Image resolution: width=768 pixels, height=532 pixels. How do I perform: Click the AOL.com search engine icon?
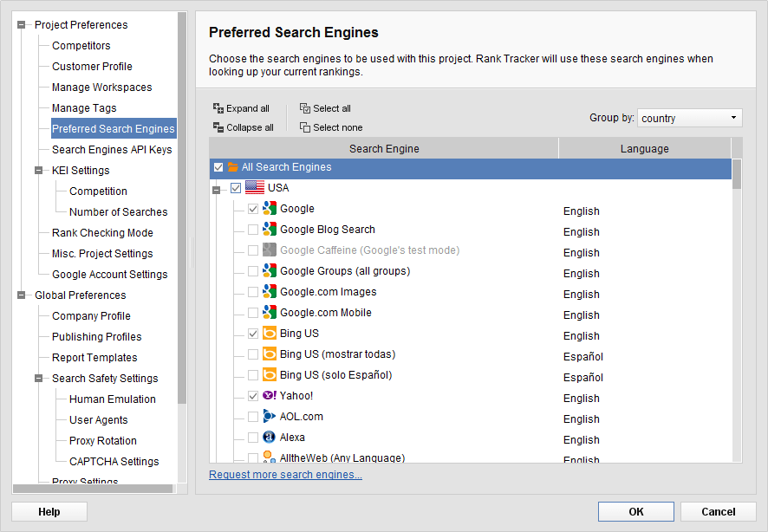tap(270, 417)
